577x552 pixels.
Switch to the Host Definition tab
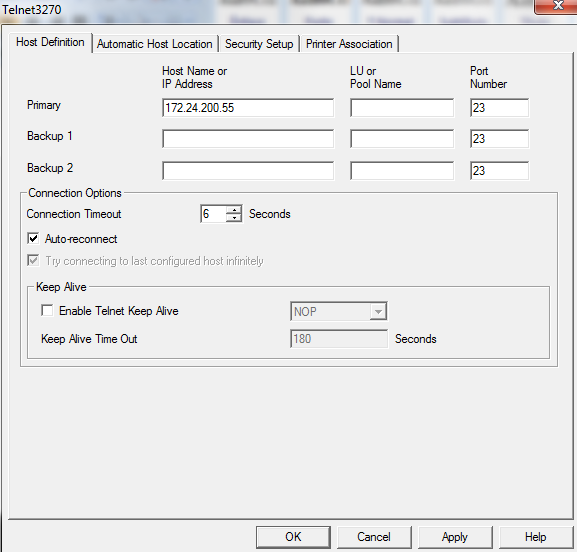50,42
